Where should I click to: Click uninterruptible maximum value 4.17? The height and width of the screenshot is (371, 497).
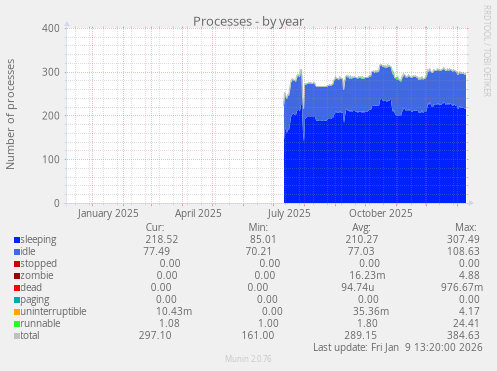click(x=469, y=311)
